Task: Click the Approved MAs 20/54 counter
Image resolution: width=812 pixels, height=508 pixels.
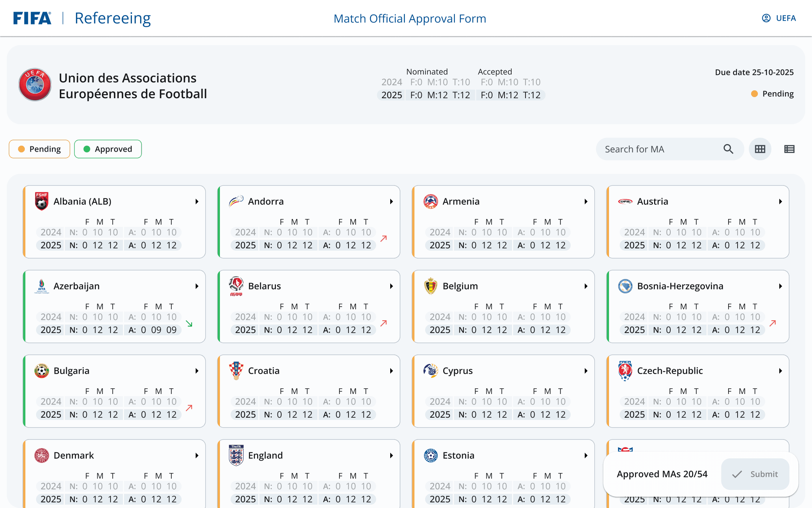Action: pyautogui.click(x=662, y=474)
